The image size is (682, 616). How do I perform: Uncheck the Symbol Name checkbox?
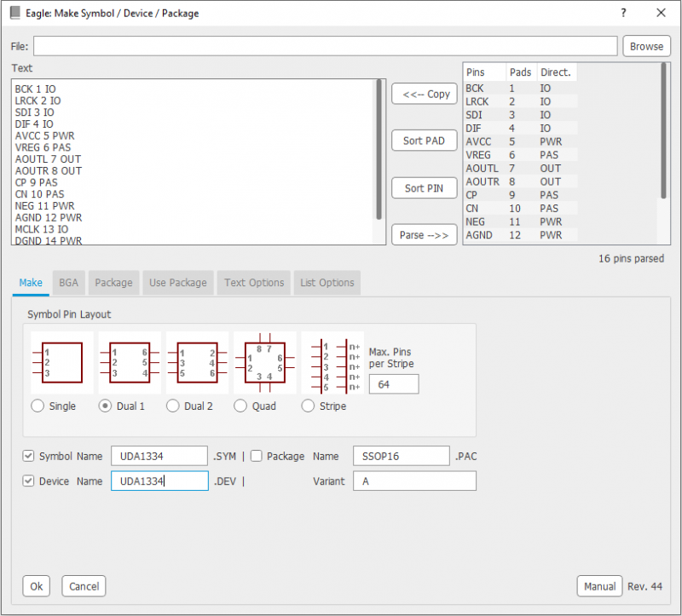[x=28, y=456]
